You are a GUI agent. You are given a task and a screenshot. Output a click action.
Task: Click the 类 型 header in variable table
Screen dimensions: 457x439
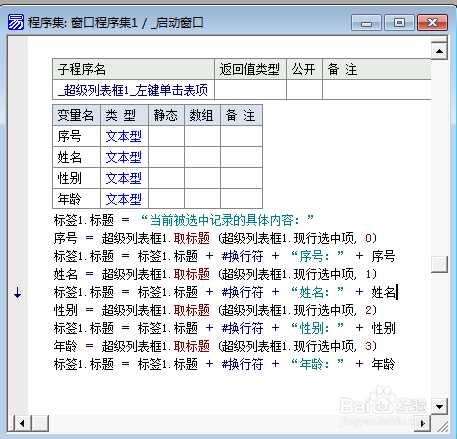point(124,115)
